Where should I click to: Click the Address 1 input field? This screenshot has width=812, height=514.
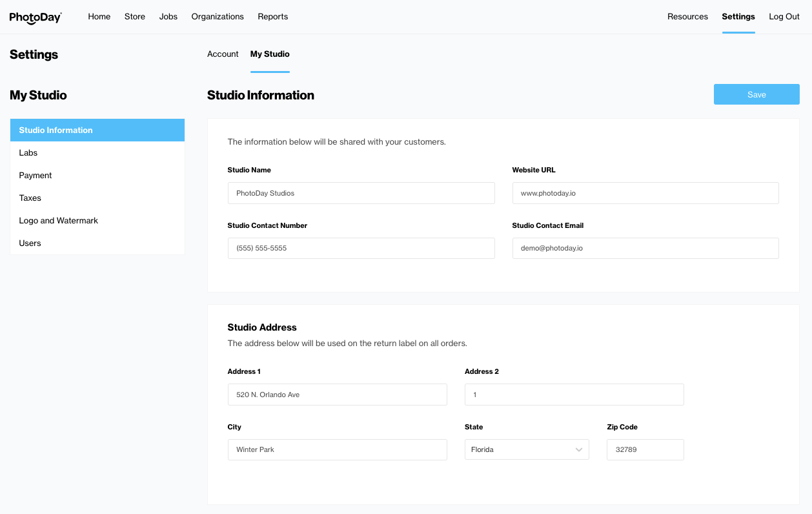pos(338,395)
